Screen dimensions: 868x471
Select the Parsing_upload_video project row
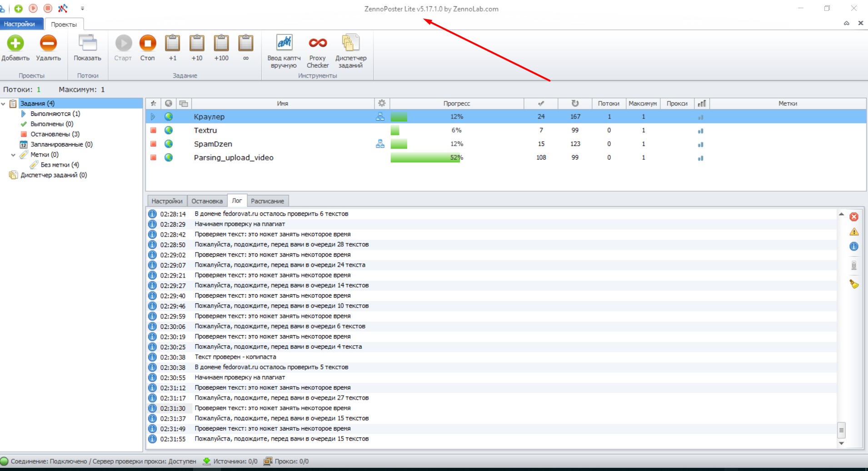coord(506,158)
